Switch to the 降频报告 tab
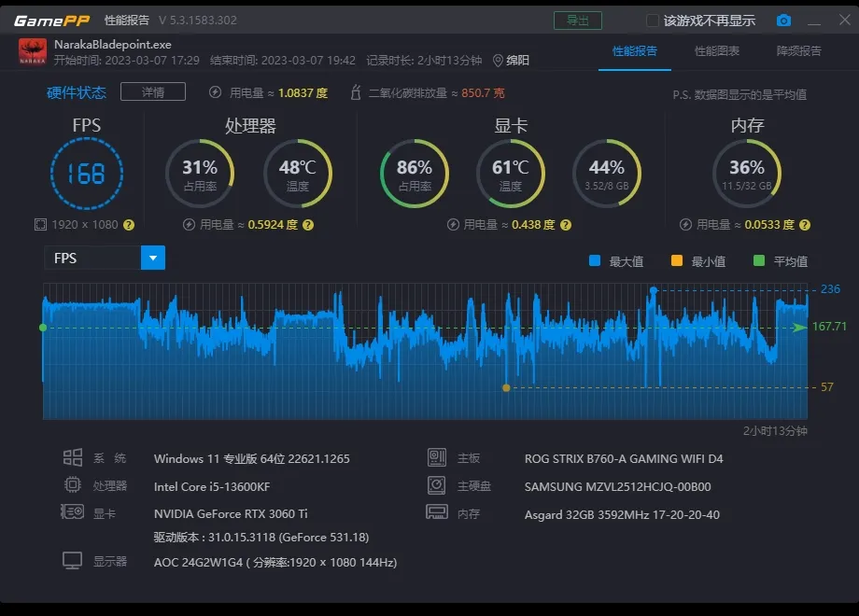Image resolution: width=859 pixels, height=616 pixels. (799, 51)
